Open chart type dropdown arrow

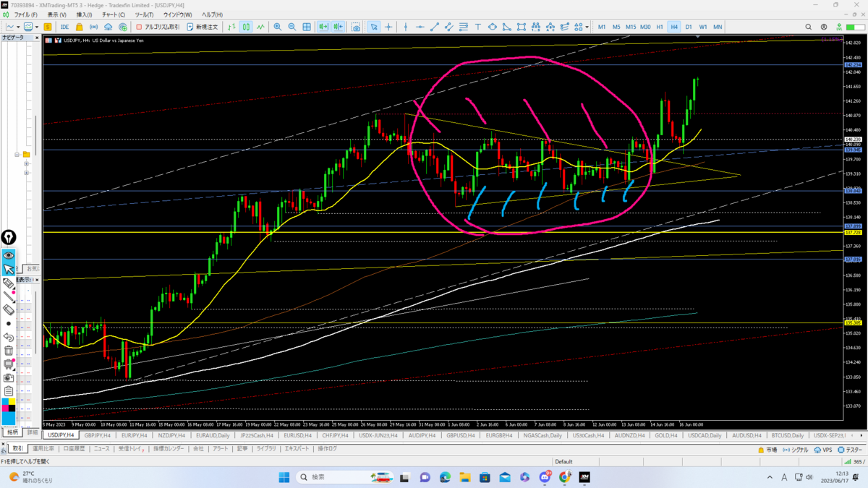point(18,27)
